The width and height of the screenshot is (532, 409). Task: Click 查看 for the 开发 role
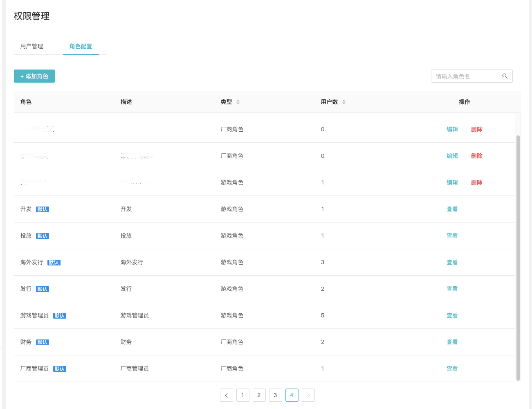point(452,209)
